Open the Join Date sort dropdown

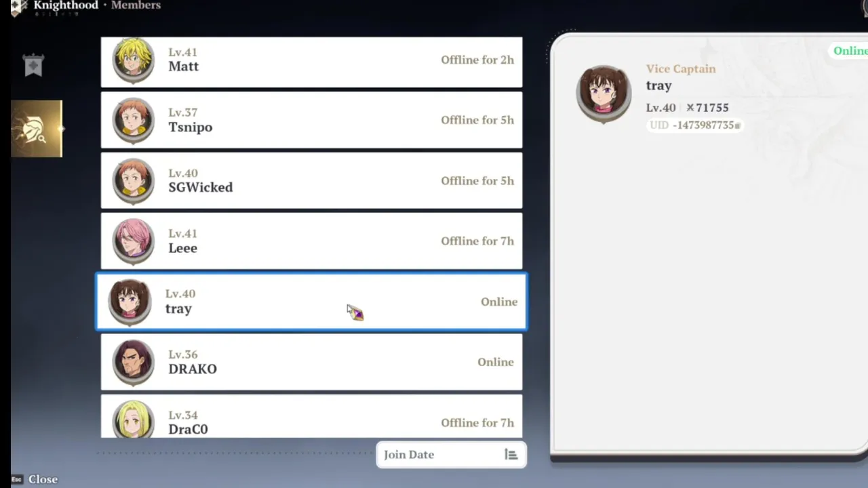pos(451,455)
